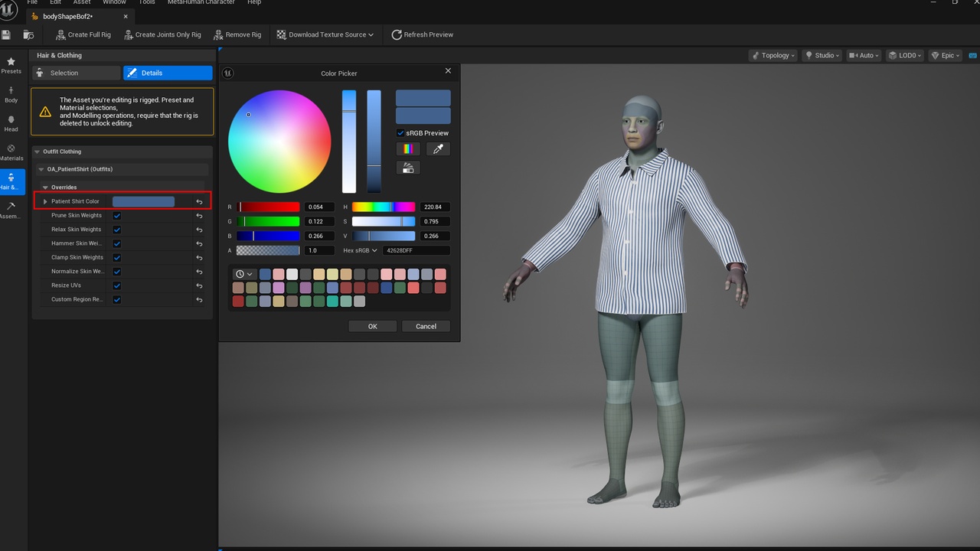The image size is (980, 551).
Task: Open the Presets sidebar panel
Action: pos(11,66)
